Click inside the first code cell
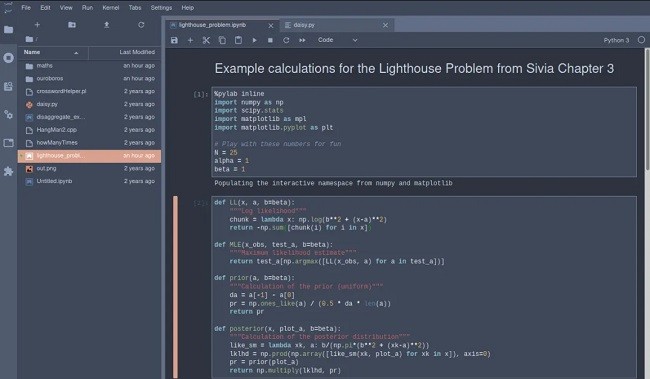The height and width of the screenshot is (379, 650). click(x=424, y=131)
